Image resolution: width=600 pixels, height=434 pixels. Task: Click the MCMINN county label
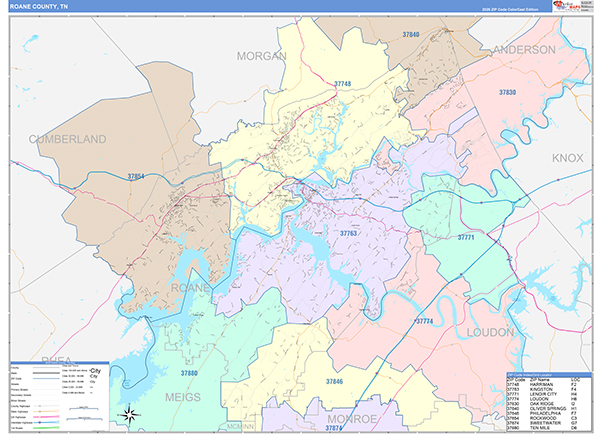coord(240,426)
